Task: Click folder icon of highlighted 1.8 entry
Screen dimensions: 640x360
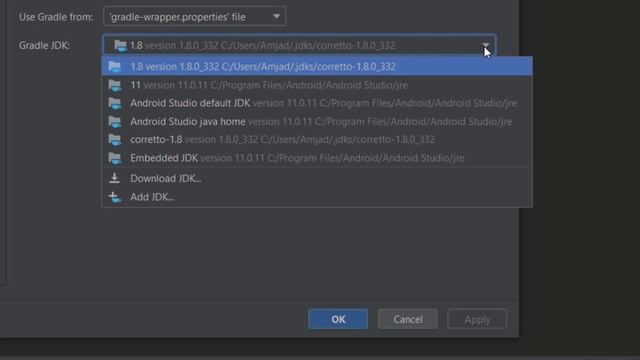Action: click(115, 67)
